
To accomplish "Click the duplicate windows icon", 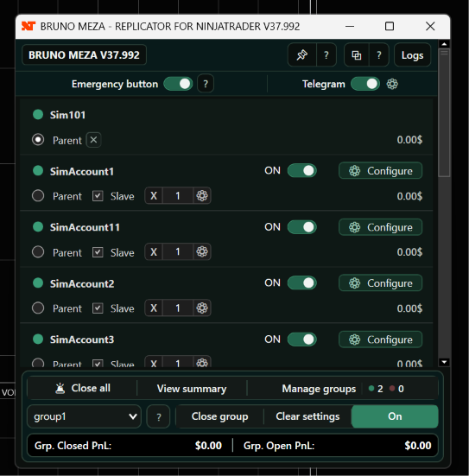I will [357, 55].
